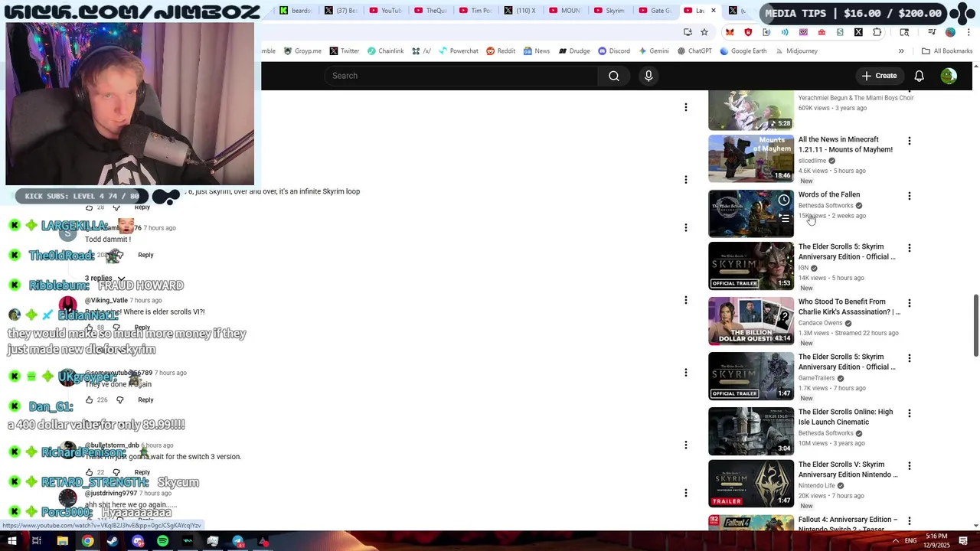Open File Explorer from the taskbar
The image size is (980, 551).
[x=63, y=541]
